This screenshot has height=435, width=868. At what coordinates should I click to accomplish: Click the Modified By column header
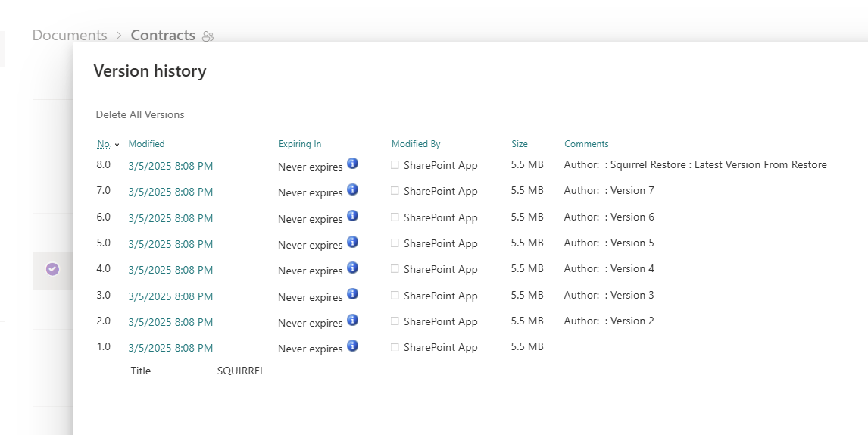416,144
